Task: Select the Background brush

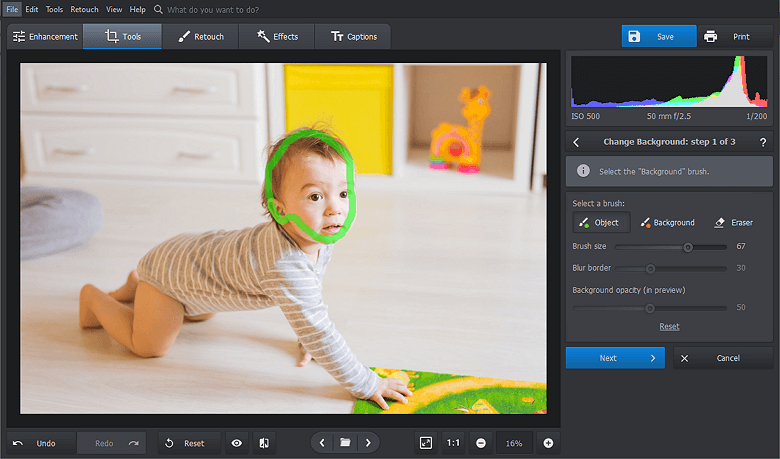Action: [667, 222]
